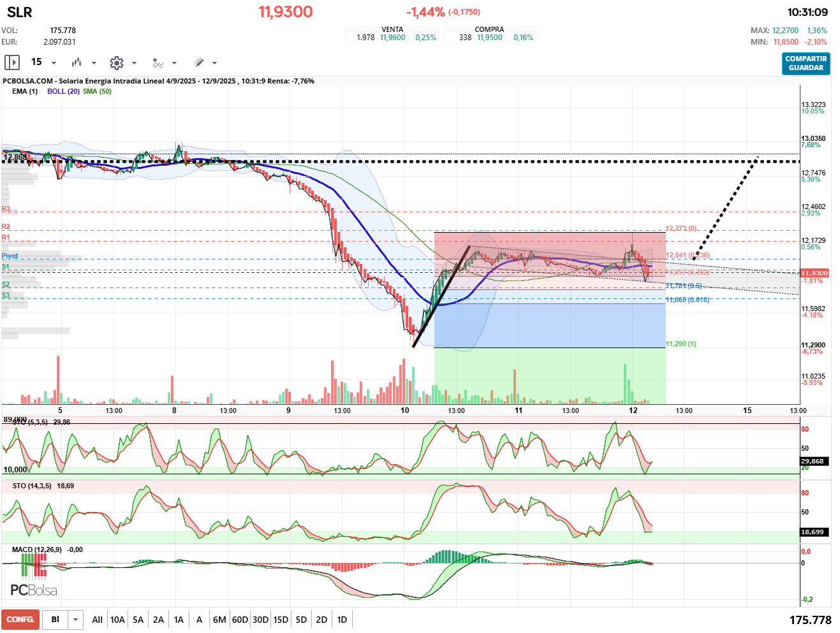Click the date 12 axis marker
The width and height of the screenshot is (840, 633).
(x=633, y=411)
